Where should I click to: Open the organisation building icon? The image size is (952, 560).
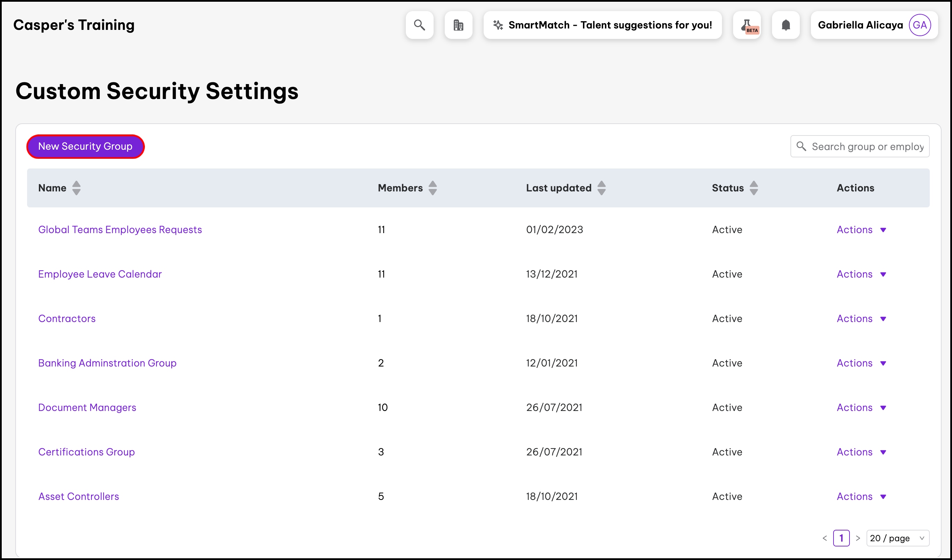tap(458, 25)
